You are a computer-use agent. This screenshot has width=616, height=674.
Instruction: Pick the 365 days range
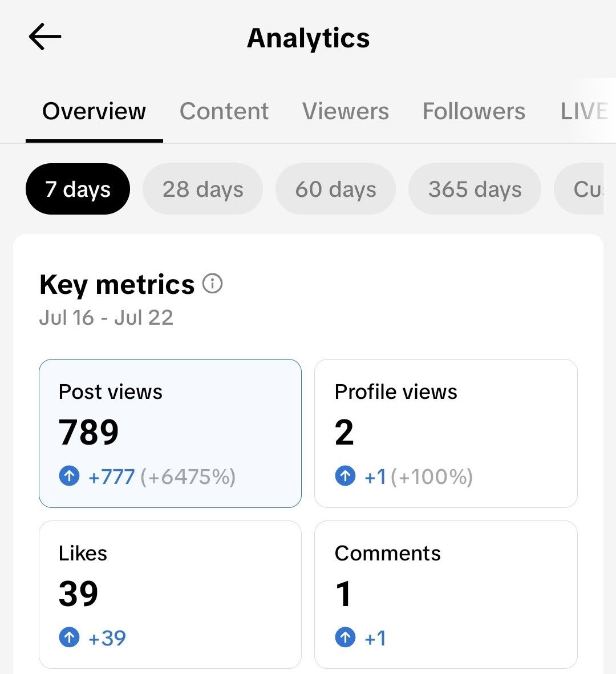475,189
